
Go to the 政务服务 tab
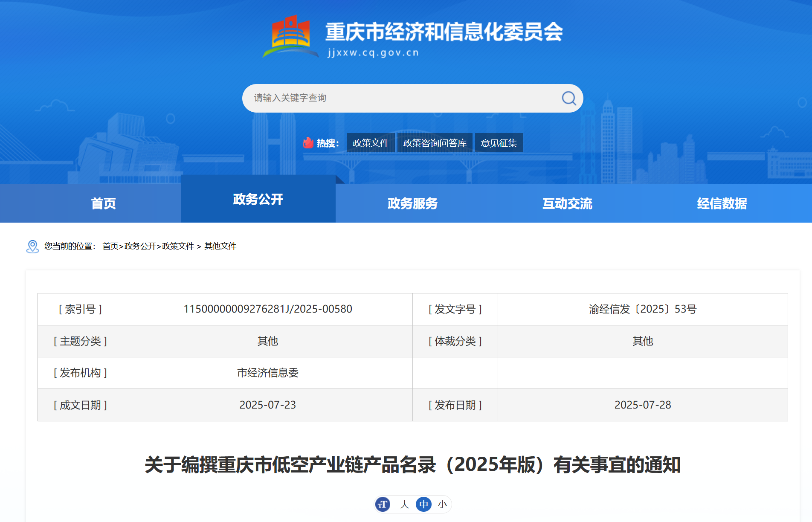tap(412, 203)
